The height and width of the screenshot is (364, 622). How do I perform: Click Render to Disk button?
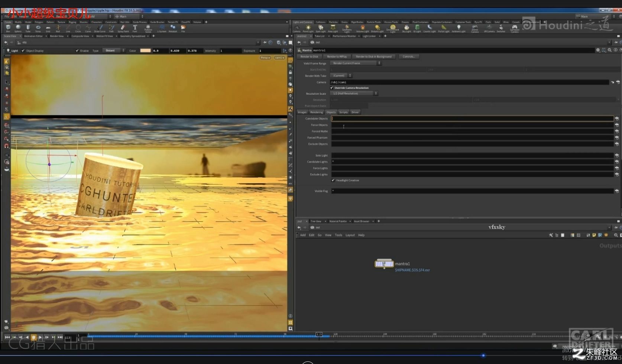[x=309, y=56]
